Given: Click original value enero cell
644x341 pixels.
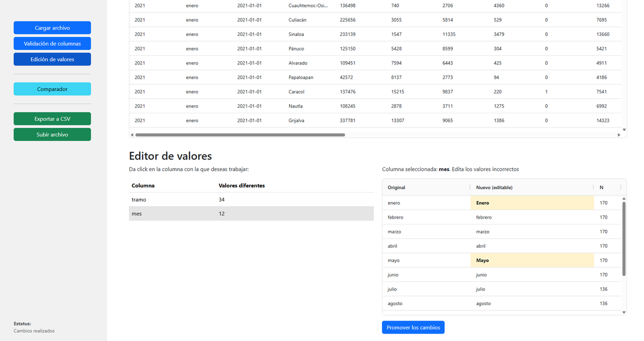Looking at the screenshot, I should click(x=426, y=203).
